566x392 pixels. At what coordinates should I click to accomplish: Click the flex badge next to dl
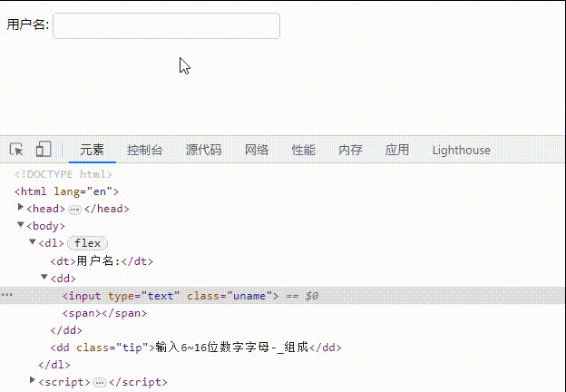(x=87, y=243)
